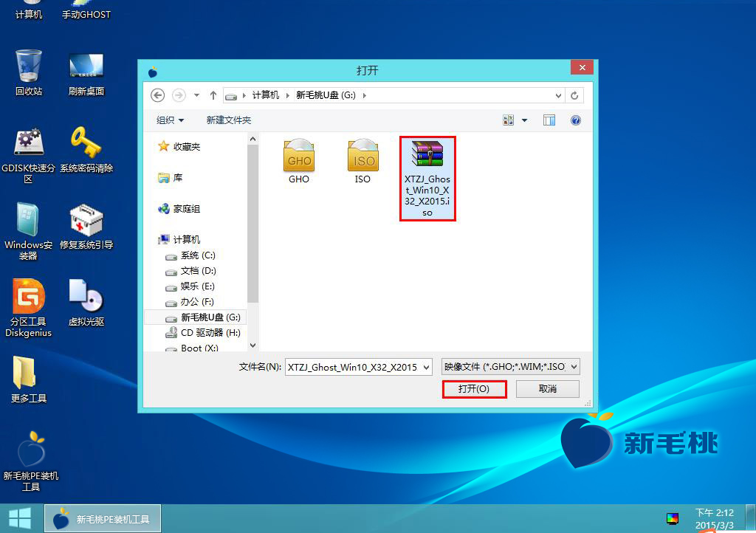Viewport: 756px width, 533px height.
Task: Click the change view icon
Action: point(508,120)
